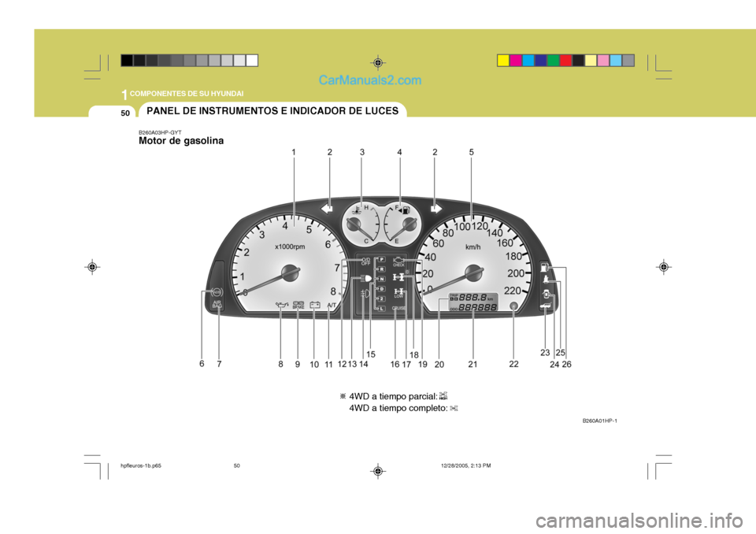Click the A/T indicator light
756x534 pixels.
click(x=332, y=306)
